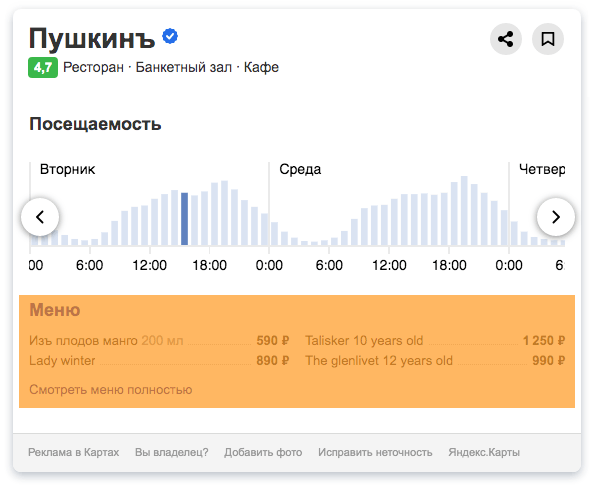
Task: Click the Ресторан category link
Action: 93,68
